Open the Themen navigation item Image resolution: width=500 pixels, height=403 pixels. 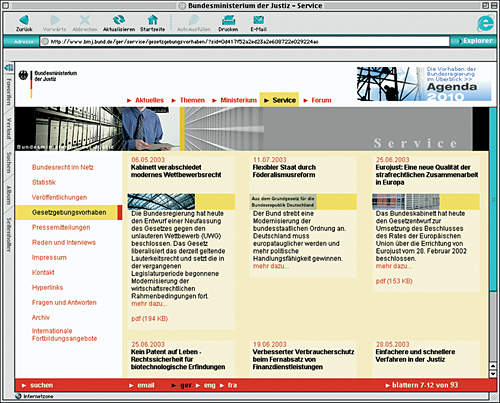(x=188, y=100)
